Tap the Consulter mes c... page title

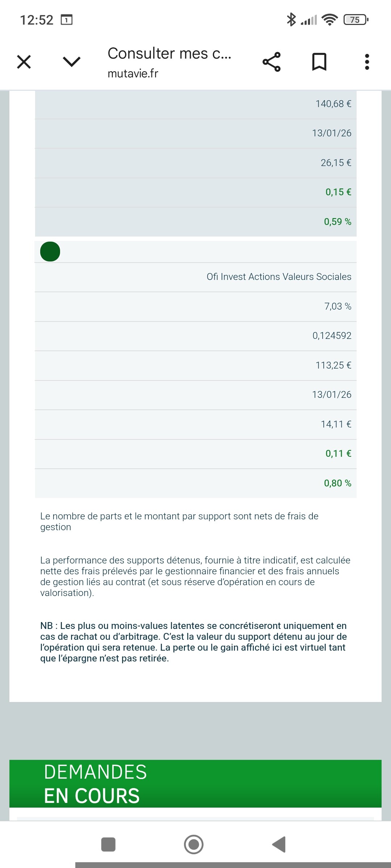click(x=169, y=54)
